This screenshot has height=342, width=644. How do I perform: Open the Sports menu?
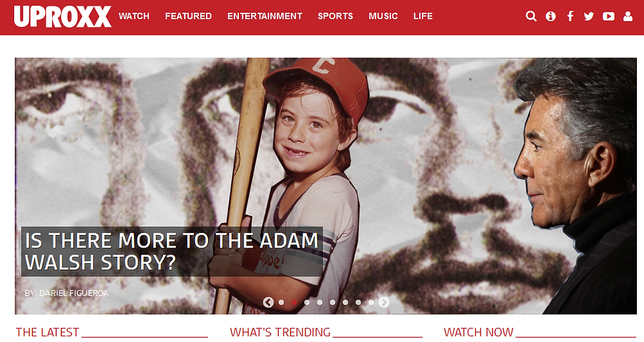pos(335,16)
